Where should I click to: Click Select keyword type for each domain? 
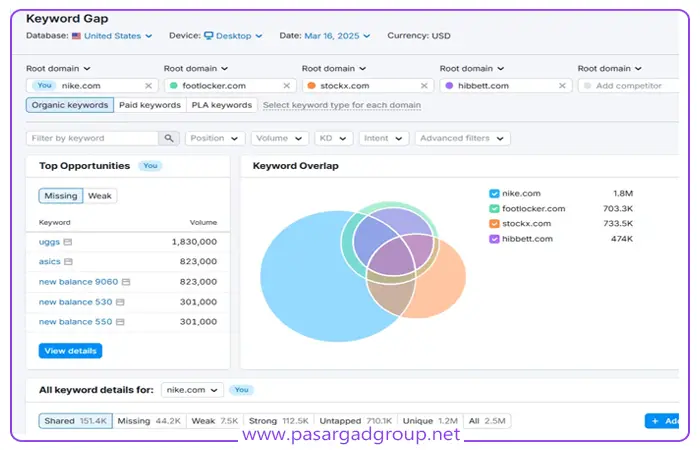tap(342, 105)
